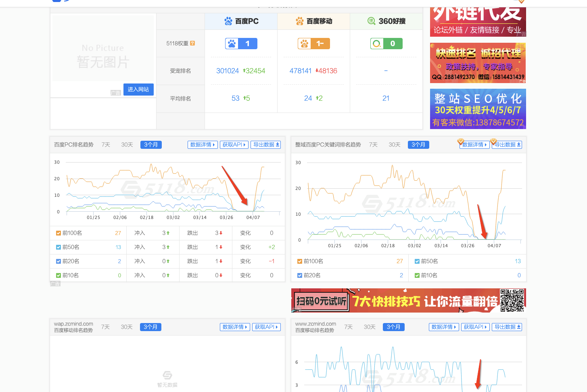This screenshot has height=392, width=587.
Task: Click the 前50名 count 13 in 百度PC排名趋势
Action: click(x=118, y=247)
